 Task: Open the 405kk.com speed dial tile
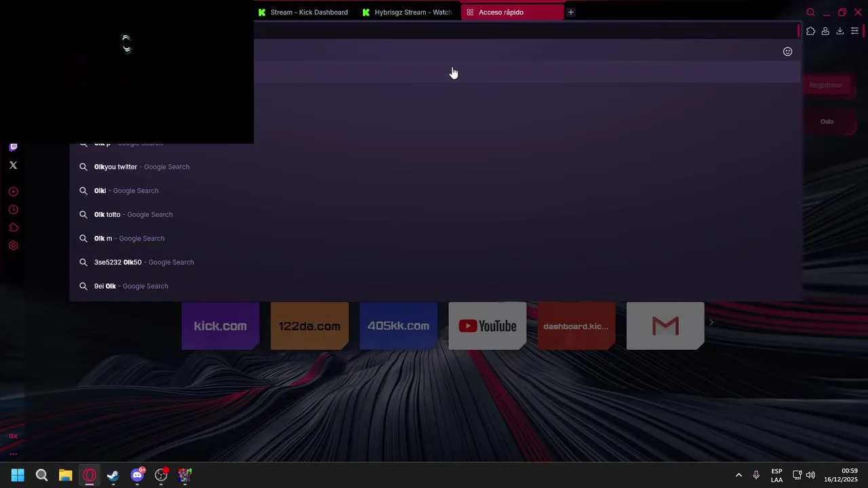pyautogui.click(x=398, y=326)
